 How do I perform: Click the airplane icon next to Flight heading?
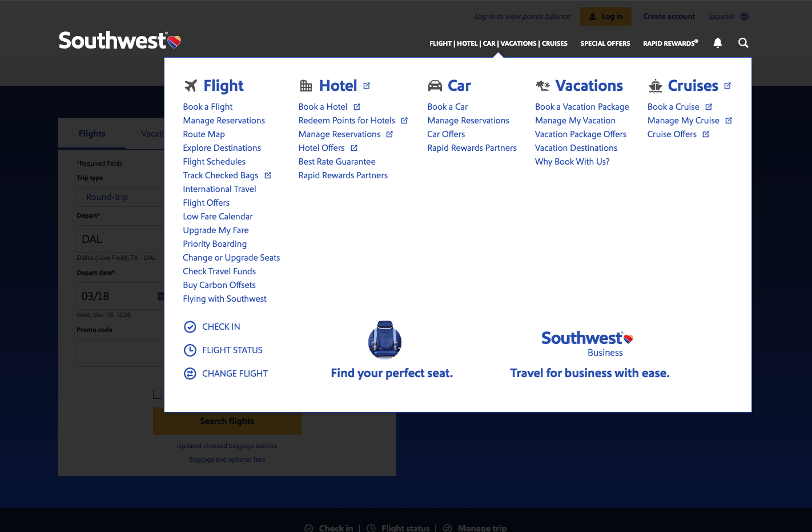tap(191, 85)
